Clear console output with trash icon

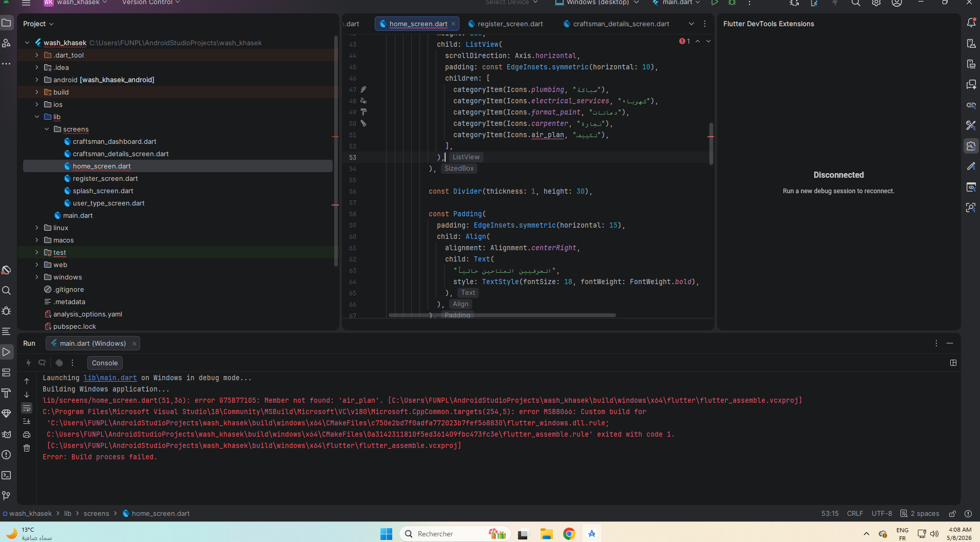point(27,448)
